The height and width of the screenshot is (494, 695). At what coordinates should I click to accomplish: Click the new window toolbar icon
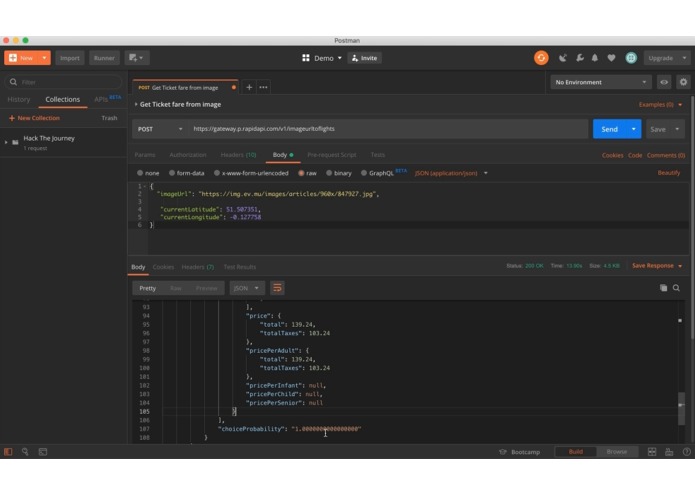(137, 58)
